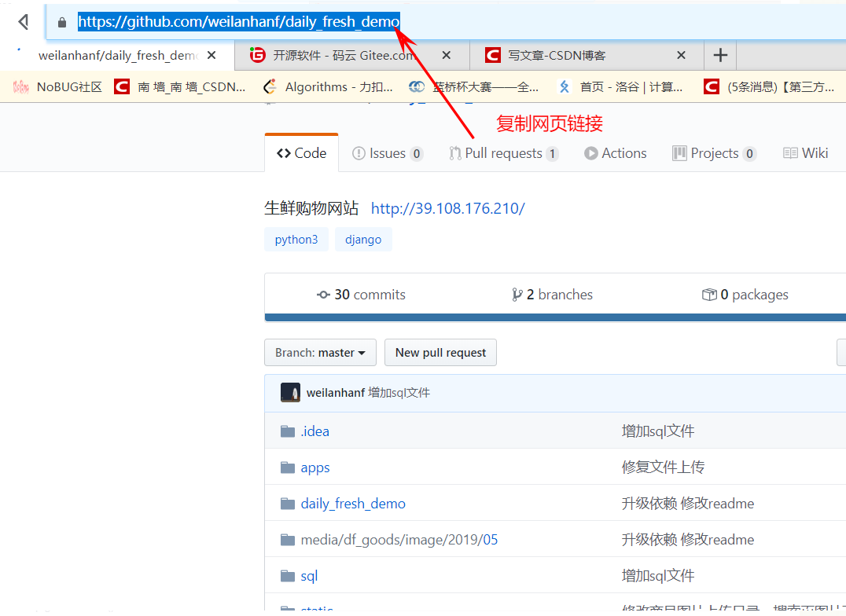Open the 南墙_CSDN bookmark via its red C icon
Image resolution: width=846 pixels, height=616 pixels.
click(122, 86)
